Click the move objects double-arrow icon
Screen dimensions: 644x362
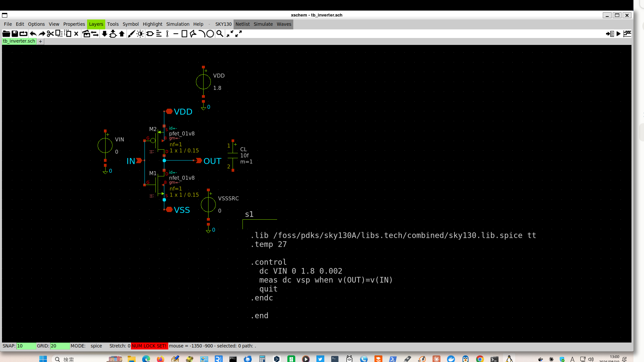[x=95, y=34]
